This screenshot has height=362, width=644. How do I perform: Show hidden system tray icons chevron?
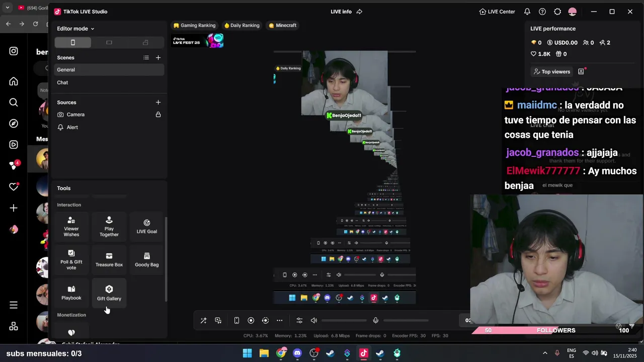(545, 353)
